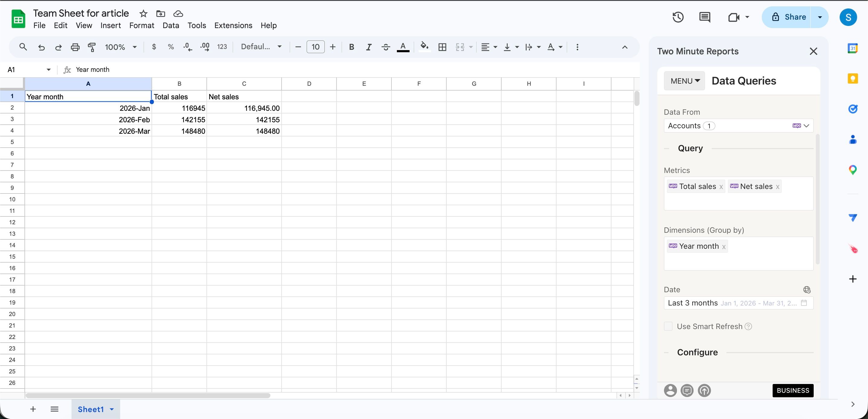This screenshot has height=419, width=868.
Task: Enable the Use Smart Refresh checkbox
Action: (668, 326)
